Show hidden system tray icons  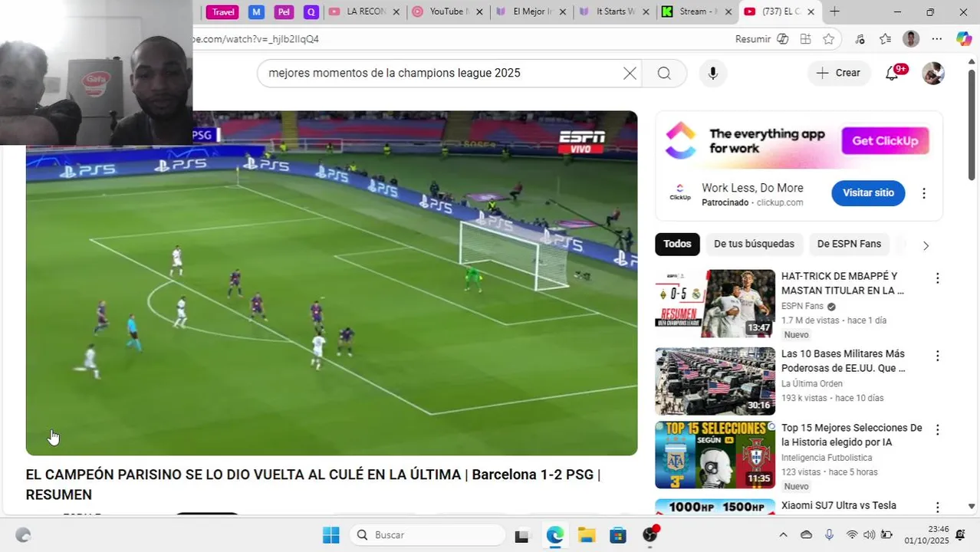(x=783, y=535)
